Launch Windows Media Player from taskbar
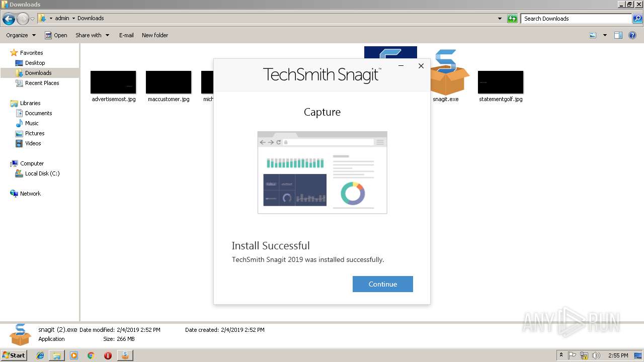Viewport: 644px width, 362px height. [74, 355]
